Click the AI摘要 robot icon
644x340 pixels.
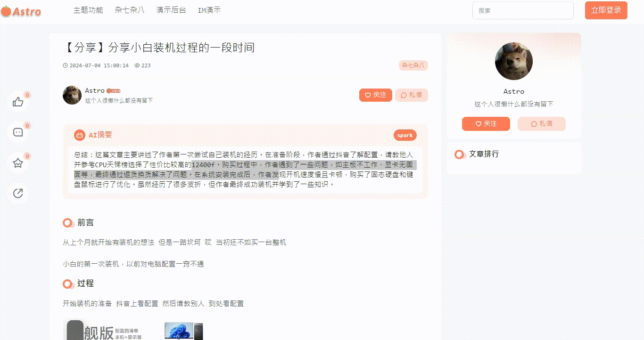[80, 135]
